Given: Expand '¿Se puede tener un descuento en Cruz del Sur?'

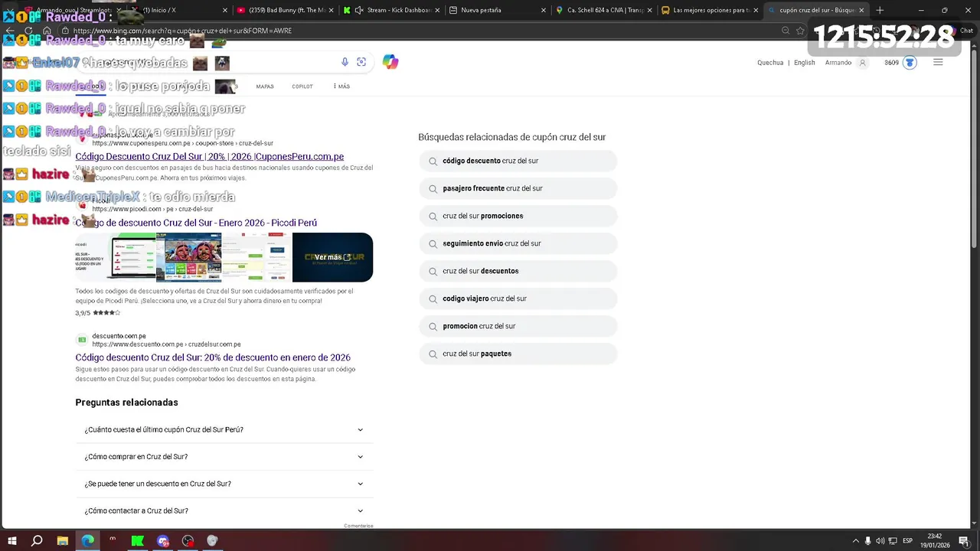Looking at the screenshot, I should click(224, 484).
